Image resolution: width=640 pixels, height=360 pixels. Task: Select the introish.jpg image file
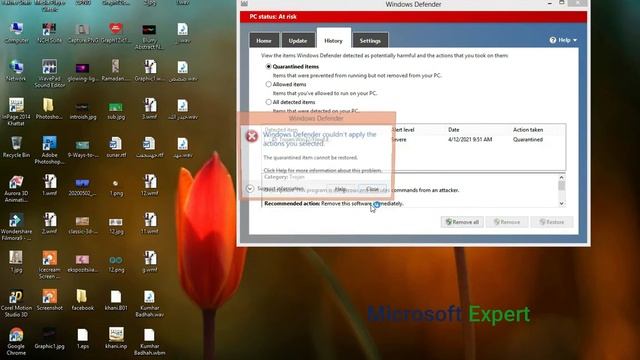pyautogui.click(x=82, y=111)
